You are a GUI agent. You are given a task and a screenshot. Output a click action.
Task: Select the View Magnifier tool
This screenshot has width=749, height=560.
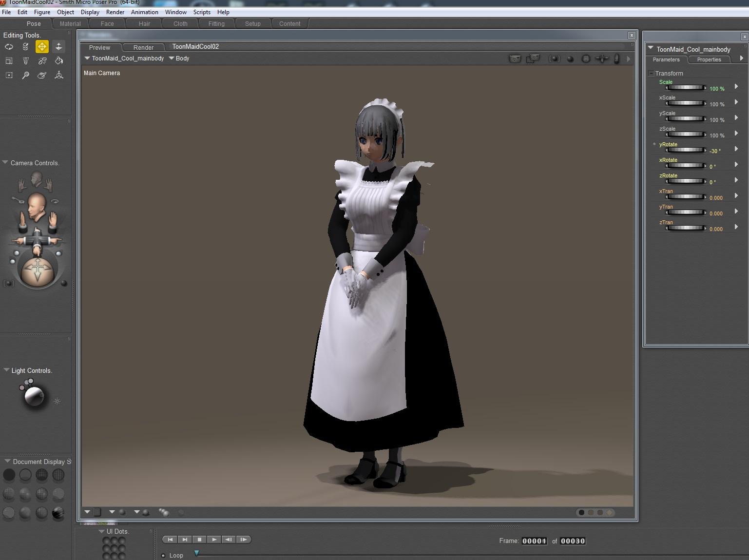tap(25, 75)
